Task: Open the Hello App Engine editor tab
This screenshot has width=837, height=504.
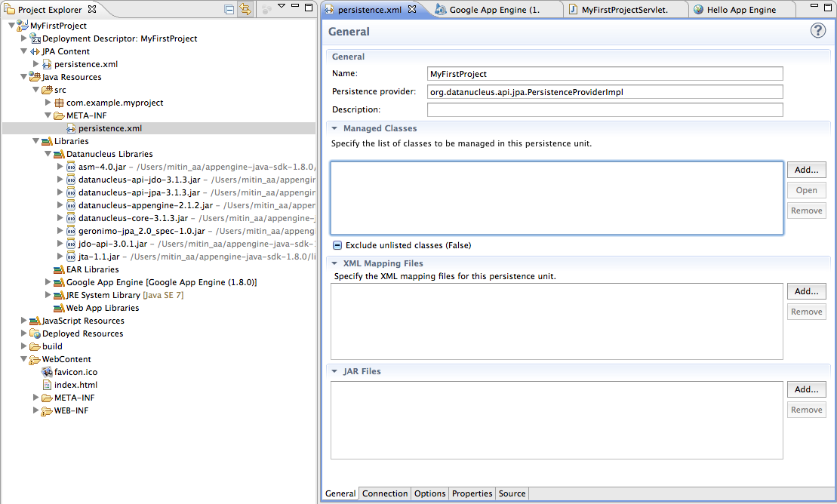Action: pyautogui.click(x=740, y=10)
